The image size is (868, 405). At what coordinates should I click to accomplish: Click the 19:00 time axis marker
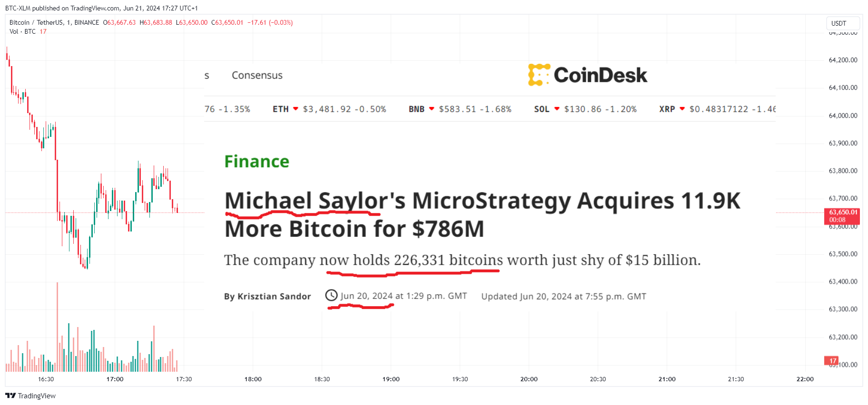[x=391, y=379]
